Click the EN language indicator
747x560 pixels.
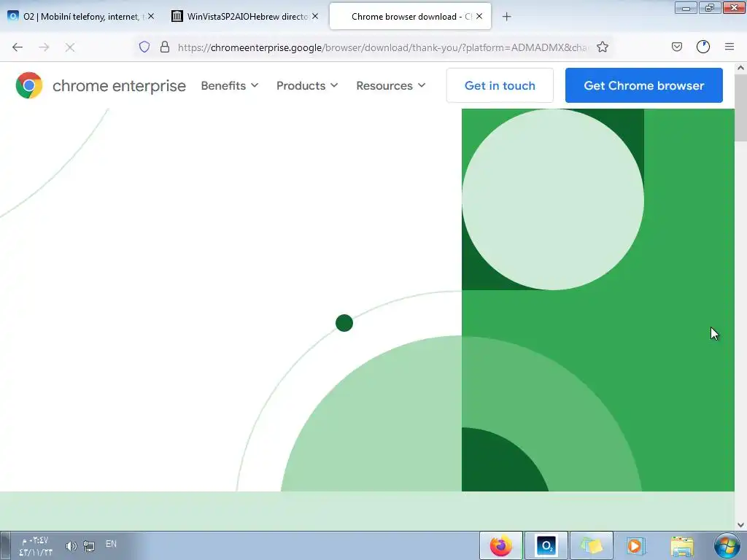[x=111, y=544]
